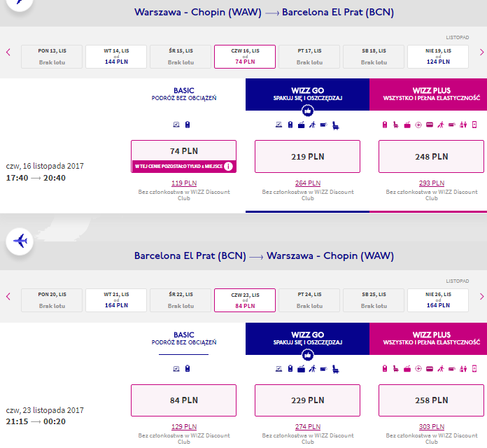Click priority boarding traveller icon, outbound WIZZ GO
The width and height of the screenshot is (487, 448).
click(x=313, y=125)
